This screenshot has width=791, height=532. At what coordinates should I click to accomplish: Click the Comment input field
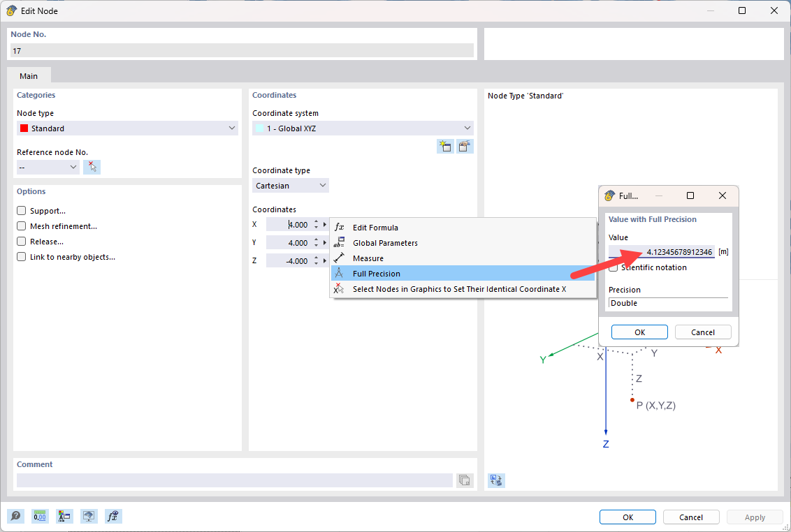[234, 480]
